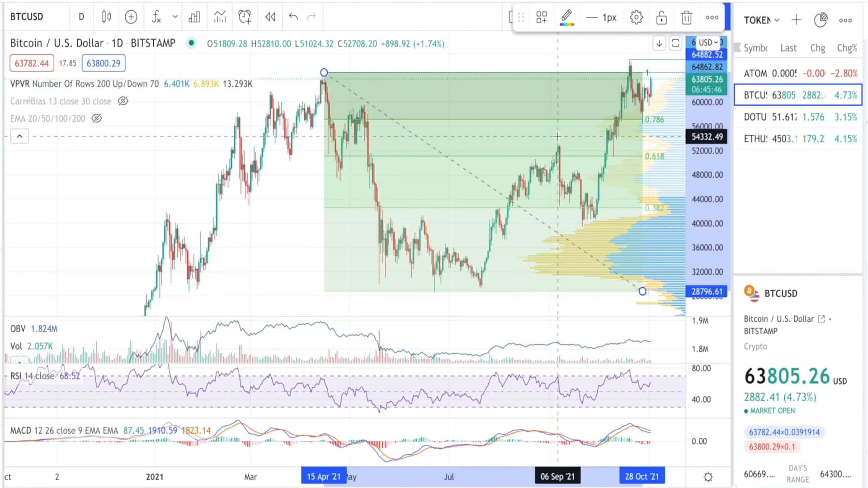The height and width of the screenshot is (488, 868).
Task: Click the 54332.49 crosshair price label
Action: click(707, 136)
